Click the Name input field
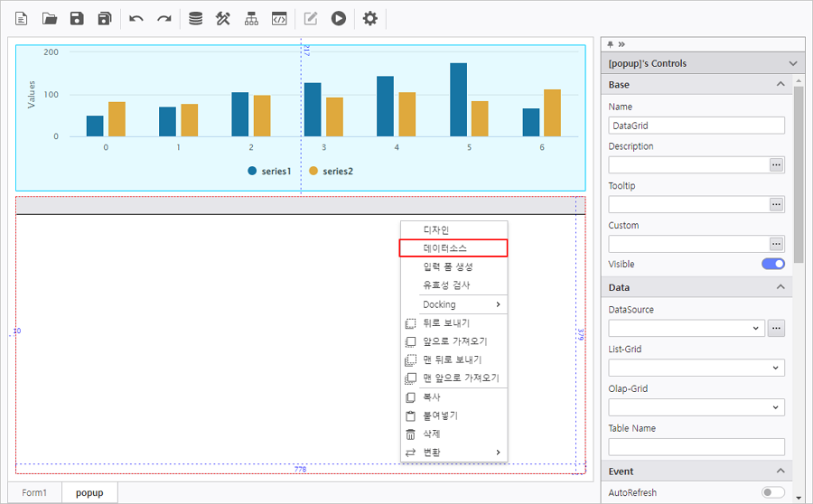The height and width of the screenshot is (504, 813). coord(696,126)
